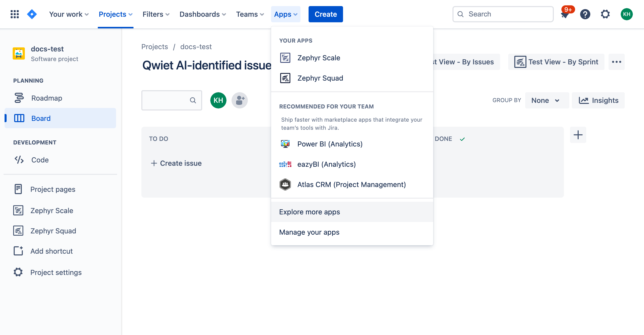
Task: Click the DONE column header
Action: [443, 139]
